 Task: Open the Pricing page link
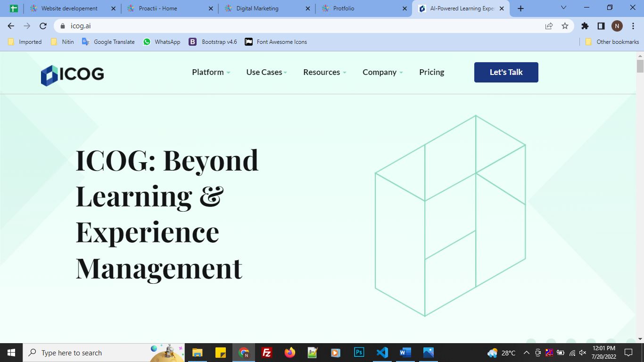click(432, 72)
